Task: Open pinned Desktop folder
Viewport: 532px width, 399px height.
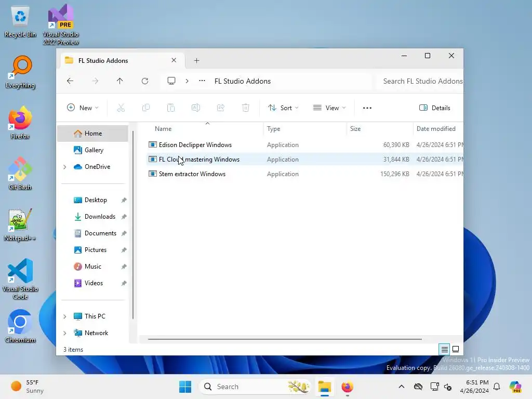Action: pos(96,200)
